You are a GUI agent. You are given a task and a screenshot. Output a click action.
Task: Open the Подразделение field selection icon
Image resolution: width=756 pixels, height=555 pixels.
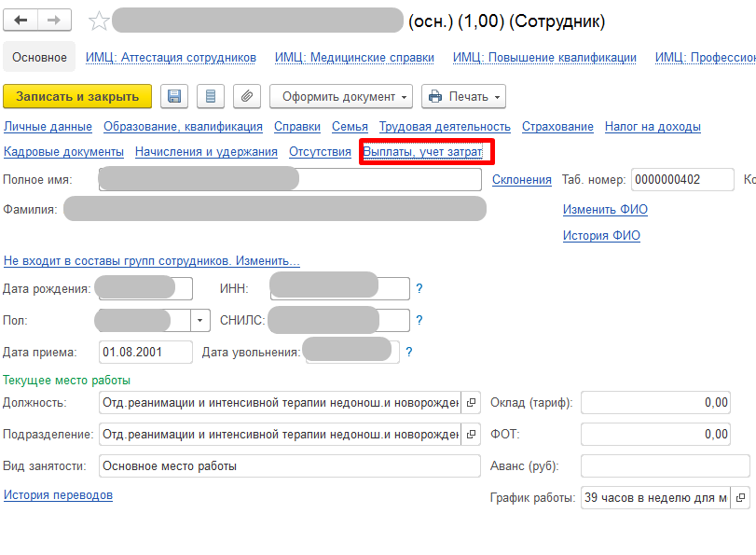[471, 435]
